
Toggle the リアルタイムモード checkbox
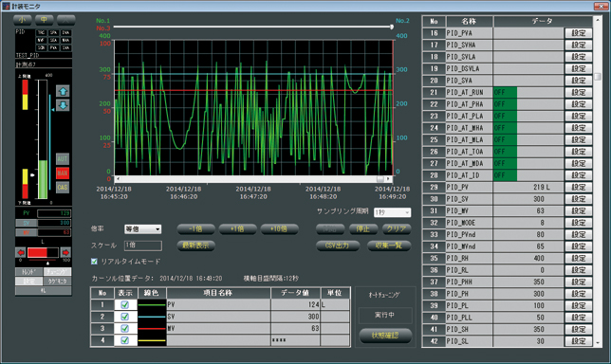94,262
